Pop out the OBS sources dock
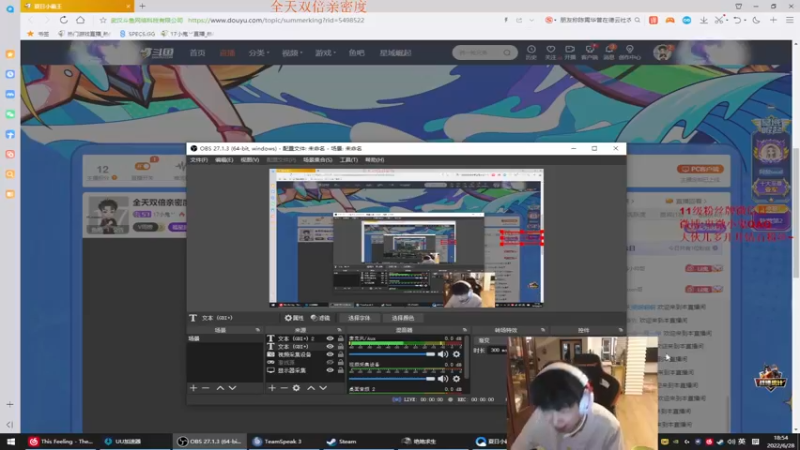800x450 pixels. [339, 330]
